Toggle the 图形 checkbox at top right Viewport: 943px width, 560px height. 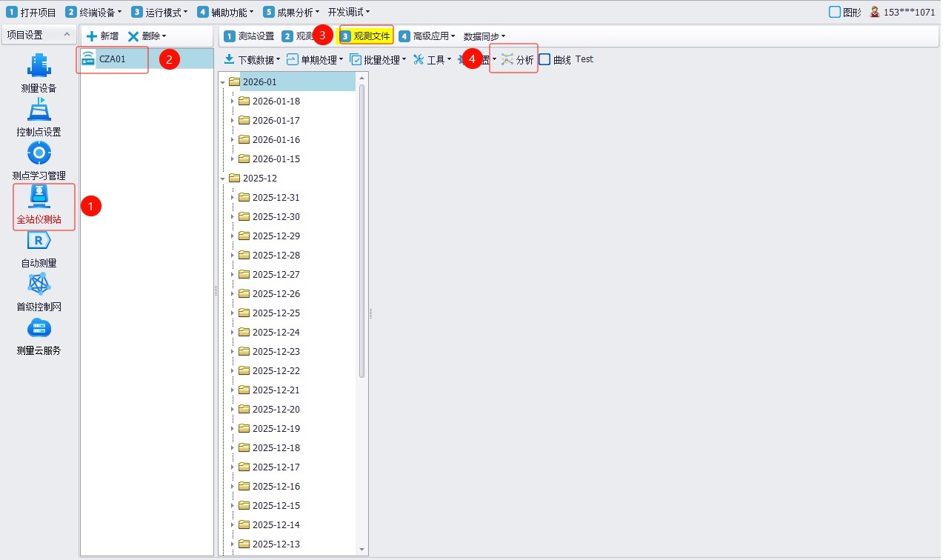tap(835, 12)
